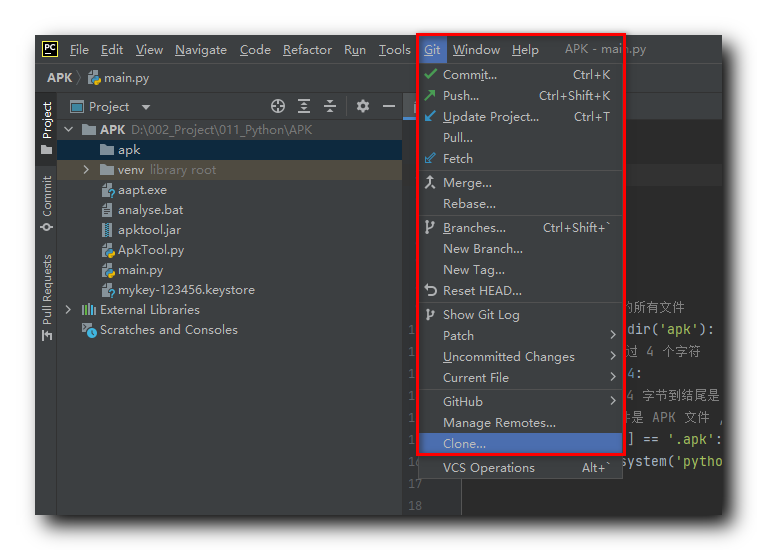
Task: Choose VCS Operations from Git menu
Action: click(520, 467)
